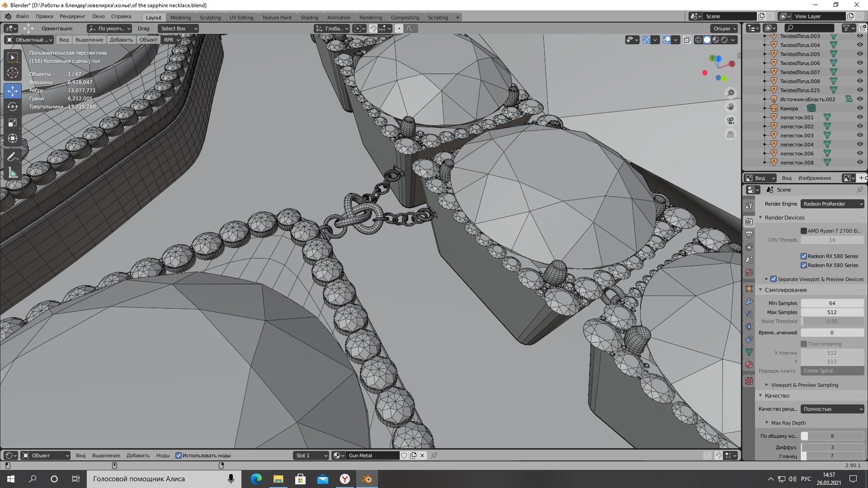
Task: Open Drag Select Box dropdown
Action: (x=179, y=28)
